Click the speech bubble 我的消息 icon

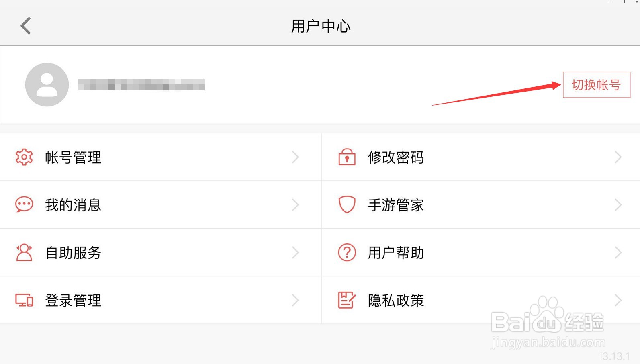[x=24, y=204]
